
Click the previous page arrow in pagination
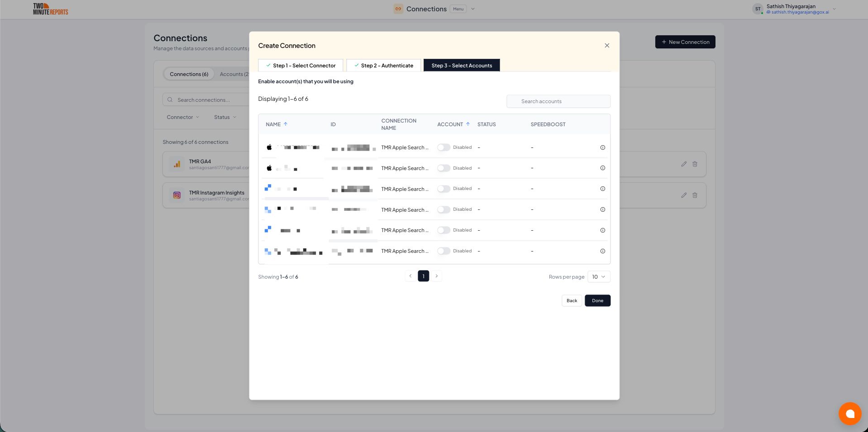pos(410,276)
